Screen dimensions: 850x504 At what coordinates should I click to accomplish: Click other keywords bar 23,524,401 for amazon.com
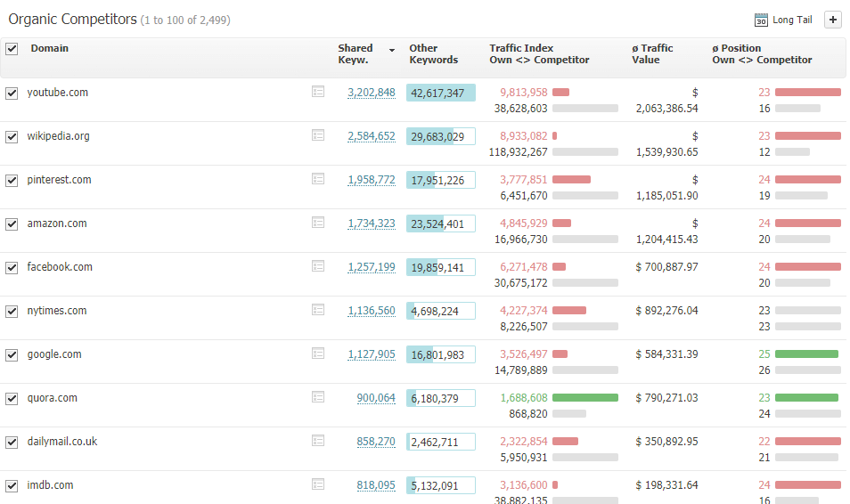[x=441, y=224]
